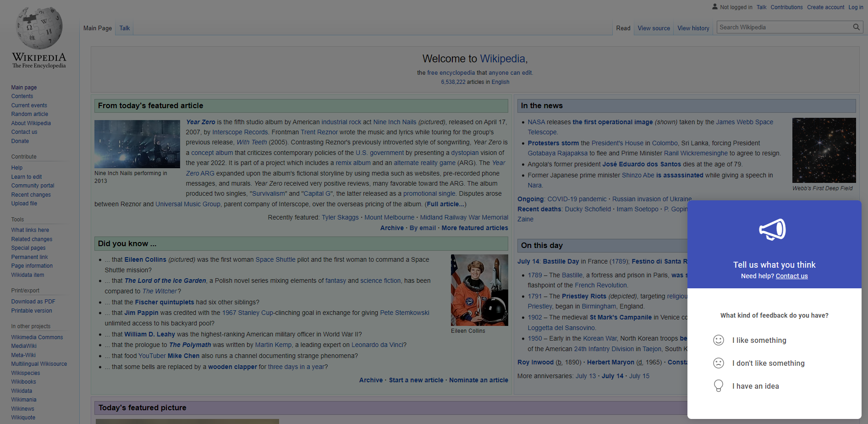
Task: Click Download as PDF
Action: pos(33,302)
